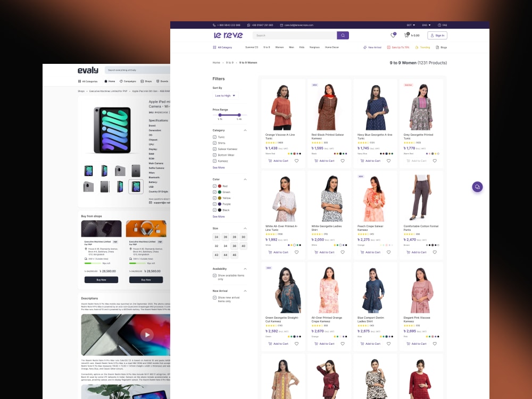
Task: Click the Evaly Home house icon
Action: [x=106, y=81]
